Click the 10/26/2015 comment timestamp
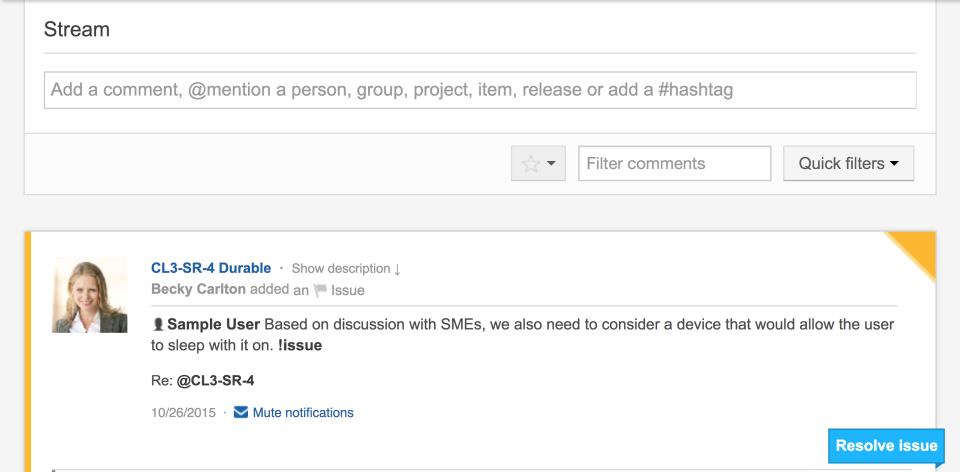This screenshot has width=960, height=472. (182, 412)
